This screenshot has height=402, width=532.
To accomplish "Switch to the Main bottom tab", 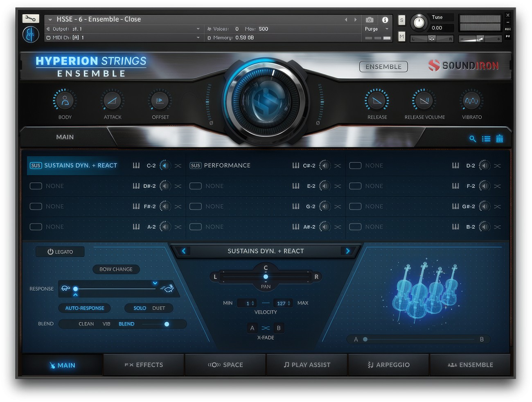I will point(62,365).
